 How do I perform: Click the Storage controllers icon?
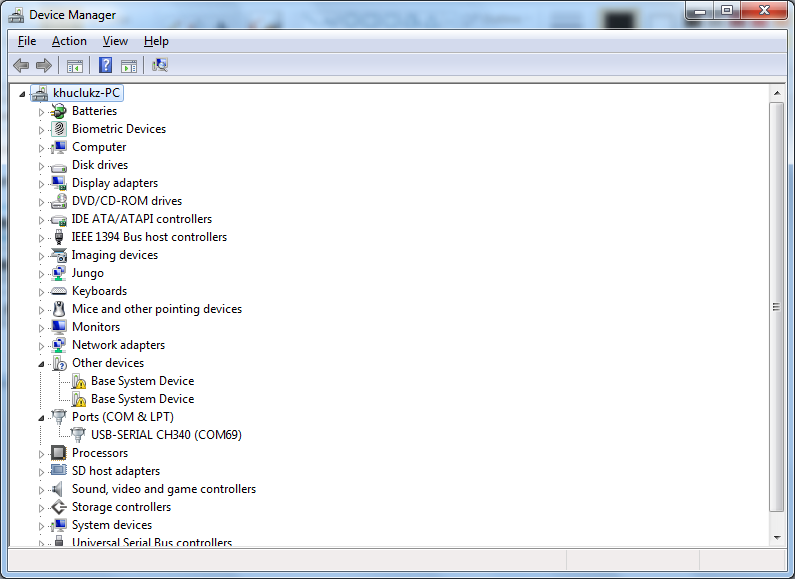[x=59, y=507]
